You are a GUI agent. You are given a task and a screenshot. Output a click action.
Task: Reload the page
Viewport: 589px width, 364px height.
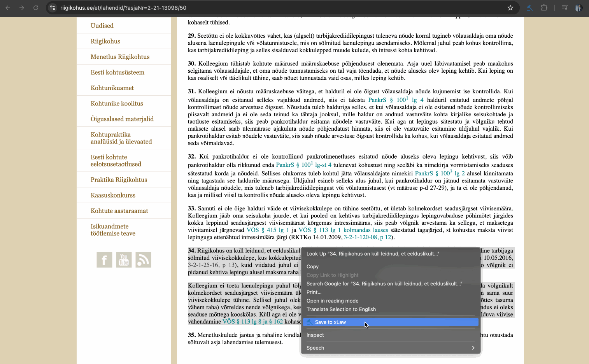click(36, 8)
